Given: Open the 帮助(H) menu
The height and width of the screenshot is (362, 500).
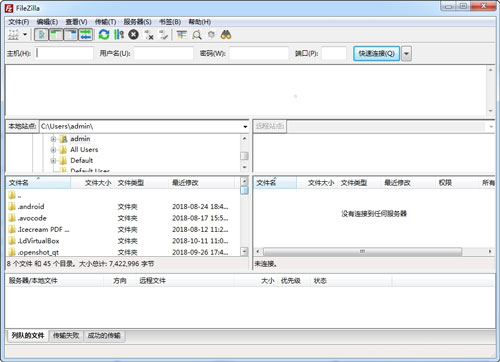Looking at the screenshot, I should [x=200, y=22].
